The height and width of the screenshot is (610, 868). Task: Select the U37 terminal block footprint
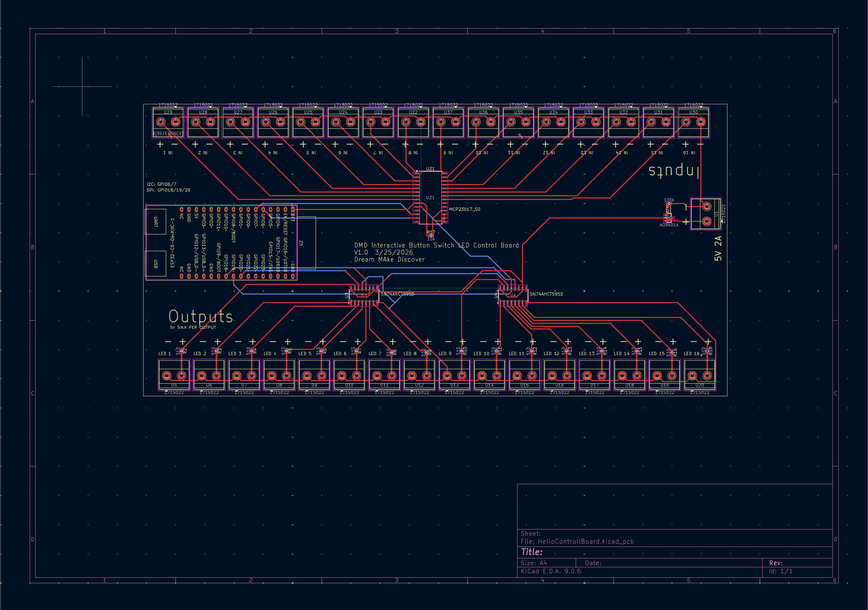[448, 122]
